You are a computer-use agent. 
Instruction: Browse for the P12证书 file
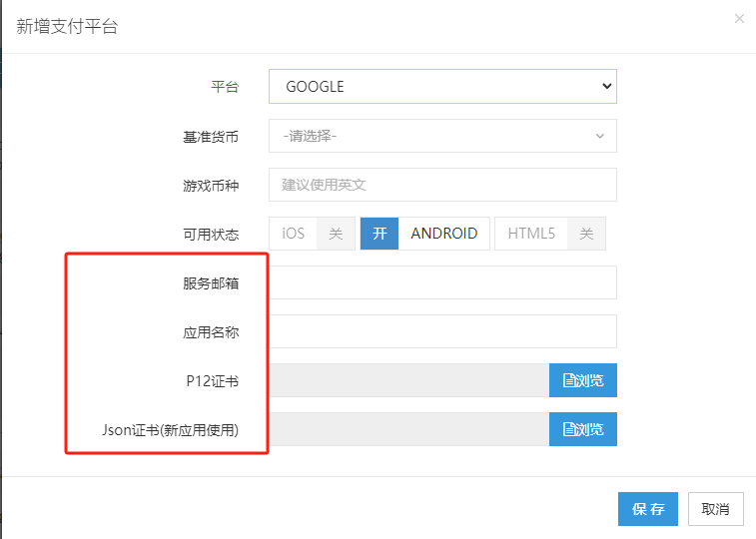(x=583, y=380)
